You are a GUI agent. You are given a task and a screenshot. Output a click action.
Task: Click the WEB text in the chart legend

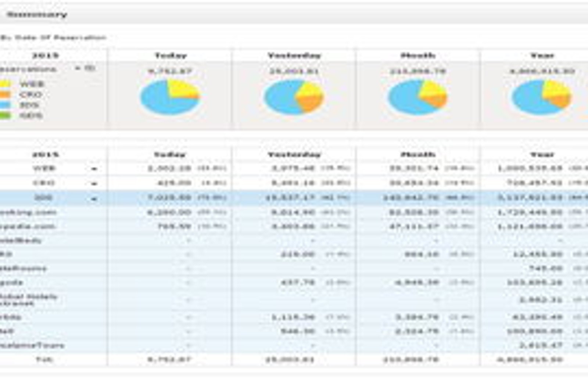point(32,84)
